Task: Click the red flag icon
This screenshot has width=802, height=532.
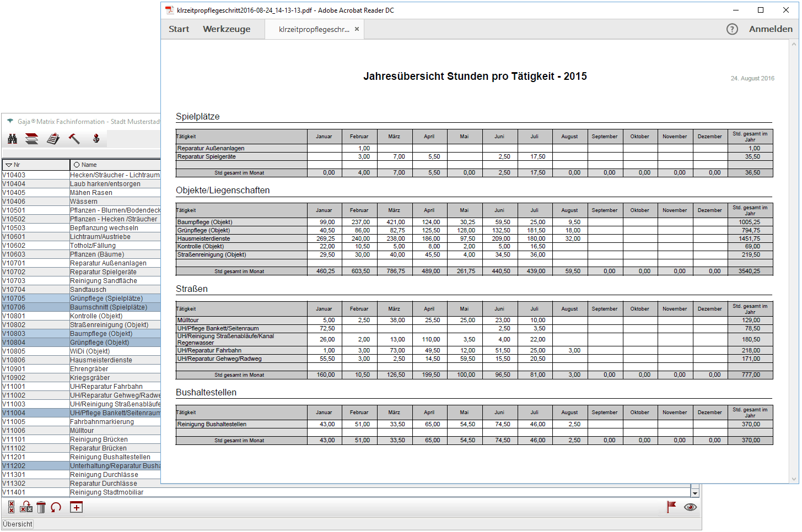Action: tap(671, 507)
